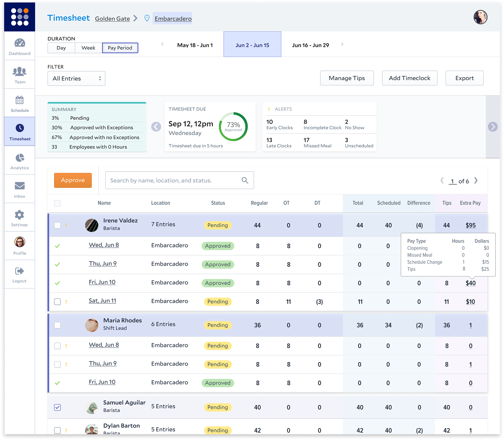Uncheck Samuel Aguilar's checkbox
This screenshot has width=504, height=440.
(57, 407)
